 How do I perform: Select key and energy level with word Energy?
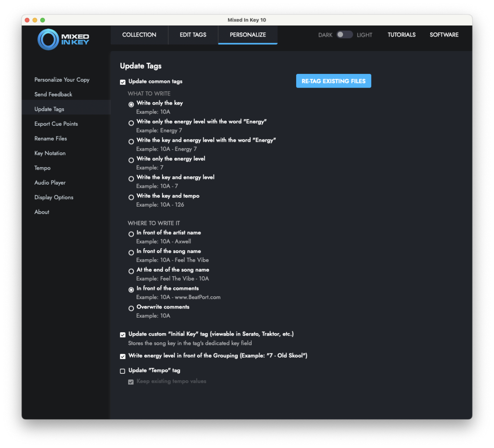click(x=131, y=141)
